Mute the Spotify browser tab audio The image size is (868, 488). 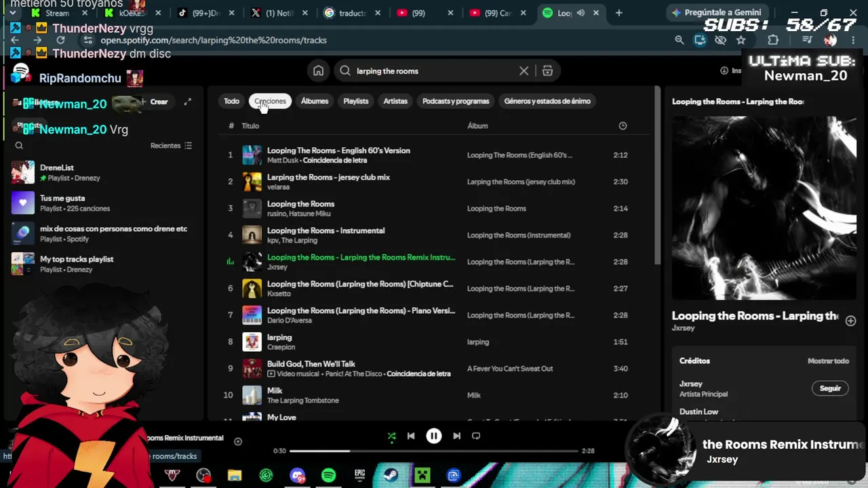coord(580,13)
